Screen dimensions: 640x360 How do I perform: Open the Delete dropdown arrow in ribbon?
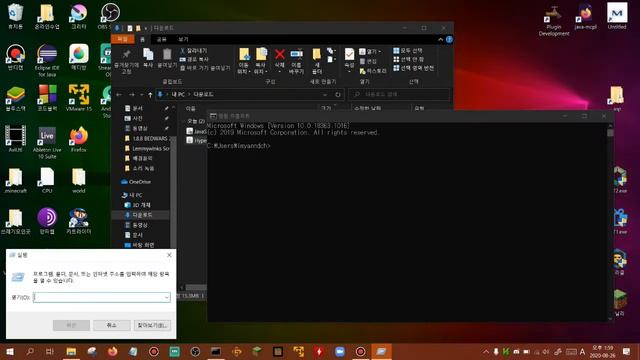(280, 72)
